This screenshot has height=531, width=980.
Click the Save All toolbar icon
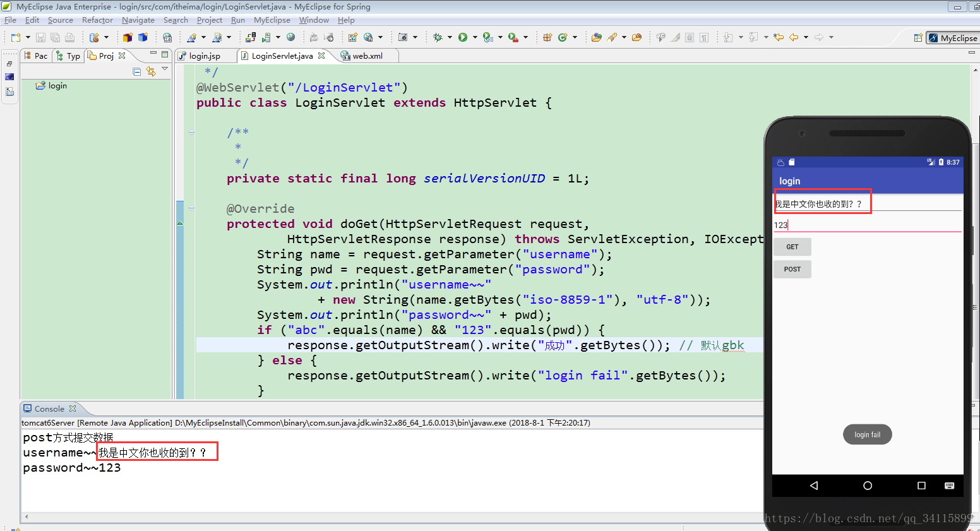(55, 38)
